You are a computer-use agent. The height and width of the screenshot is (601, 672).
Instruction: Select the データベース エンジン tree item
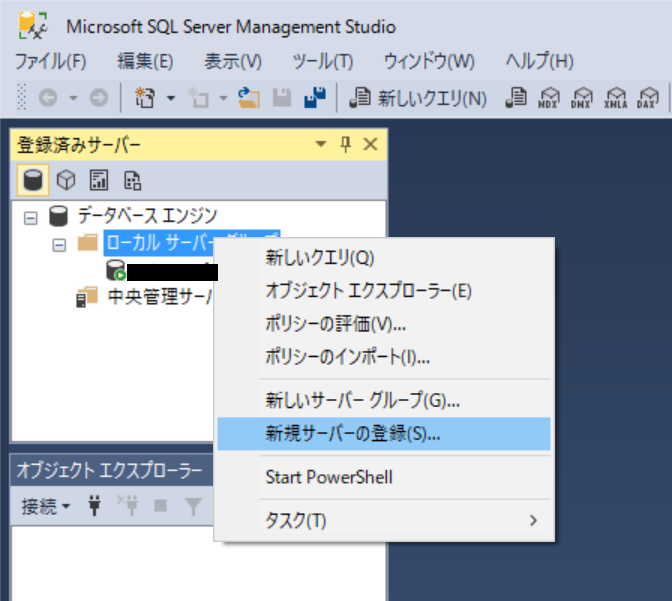point(147,215)
